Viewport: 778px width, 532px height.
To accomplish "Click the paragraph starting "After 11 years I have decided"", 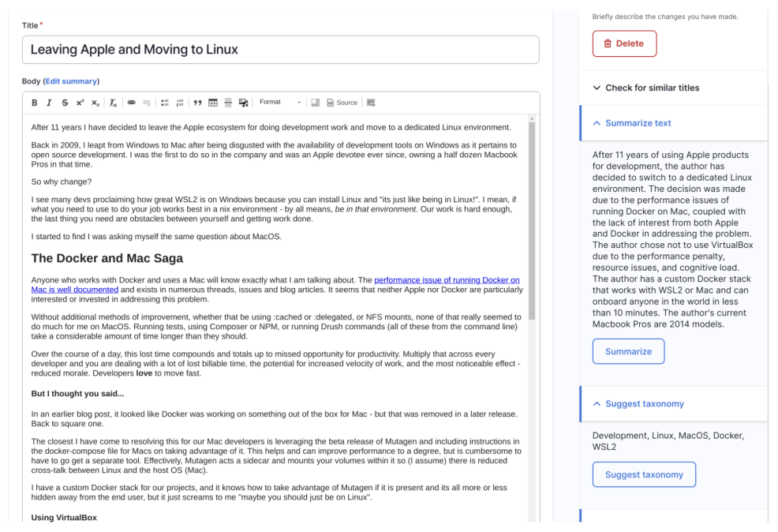I will point(271,128).
